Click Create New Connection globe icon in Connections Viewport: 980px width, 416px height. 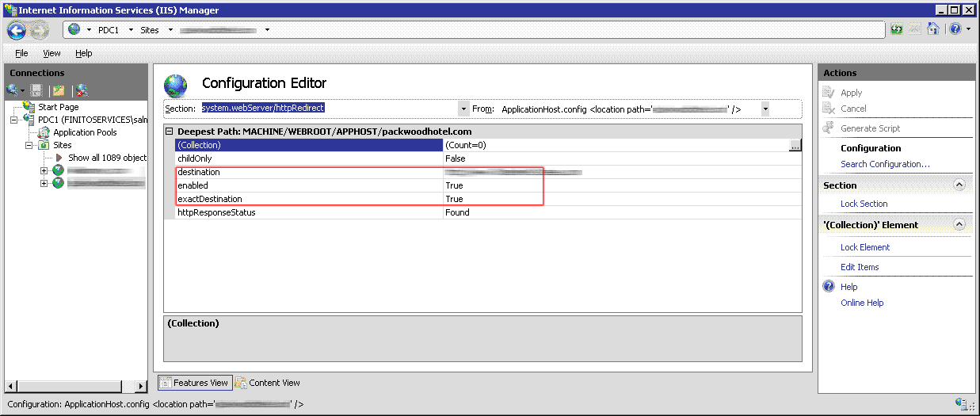click(13, 90)
